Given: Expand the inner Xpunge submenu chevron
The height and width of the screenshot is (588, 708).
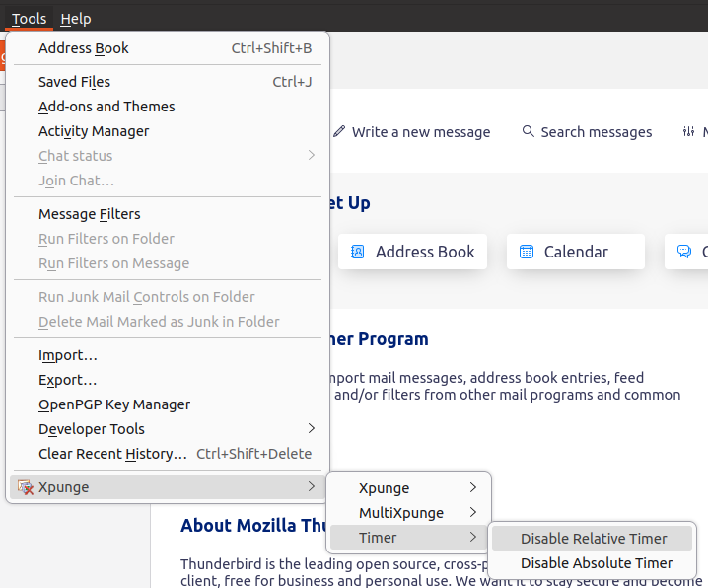Looking at the screenshot, I should [x=472, y=487].
